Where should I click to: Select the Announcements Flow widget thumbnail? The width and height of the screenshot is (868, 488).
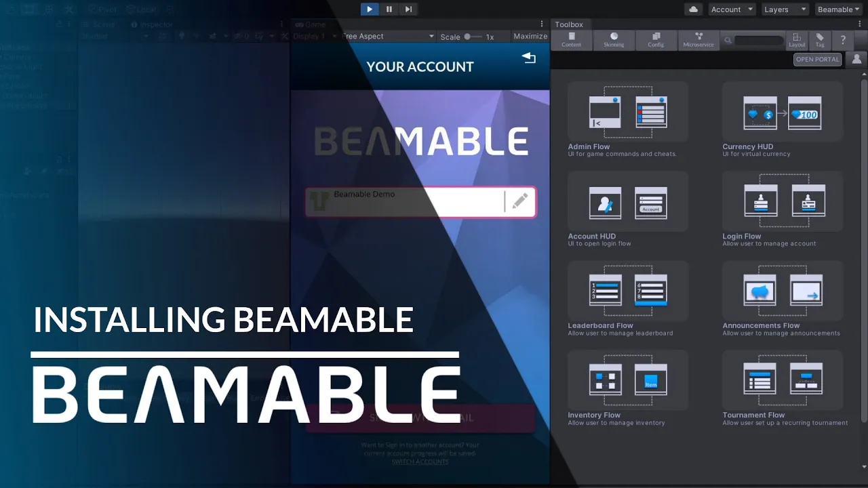coord(783,291)
